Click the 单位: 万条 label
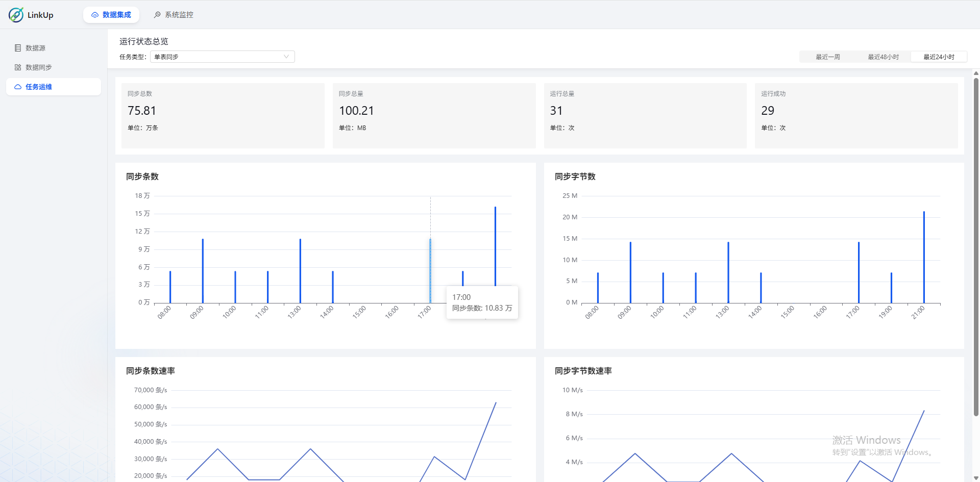This screenshot has height=482, width=980. [x=143, y=128]
